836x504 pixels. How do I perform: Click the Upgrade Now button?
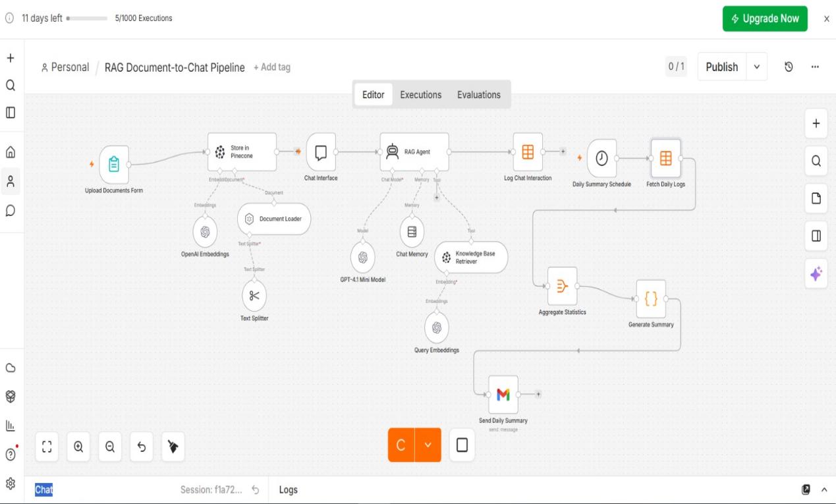pyautogui.click(x=765, y=18)
